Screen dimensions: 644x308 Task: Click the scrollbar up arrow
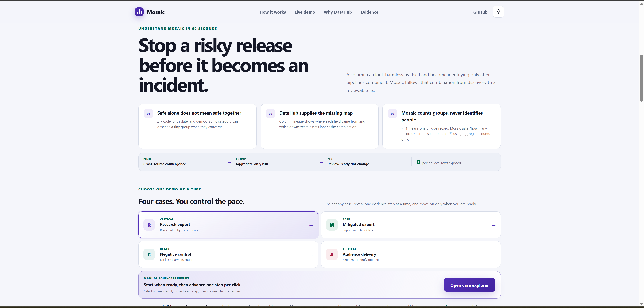[641, 4]
